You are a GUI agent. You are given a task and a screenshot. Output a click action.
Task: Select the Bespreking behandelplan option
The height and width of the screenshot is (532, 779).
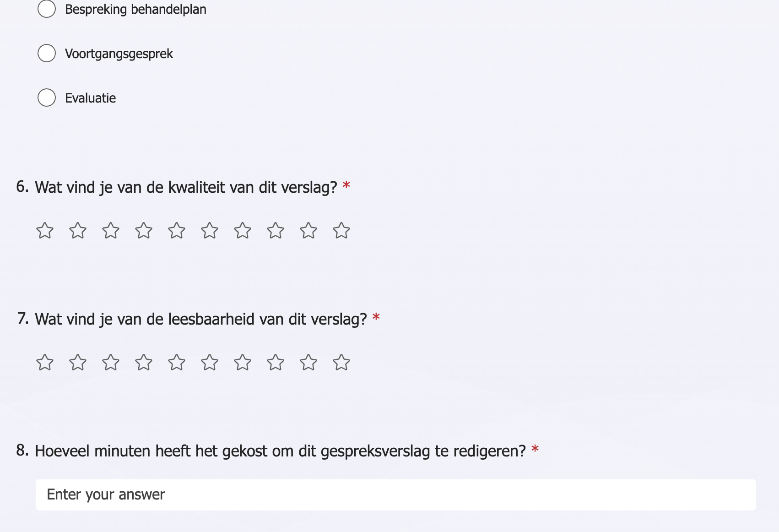point(46,8)
